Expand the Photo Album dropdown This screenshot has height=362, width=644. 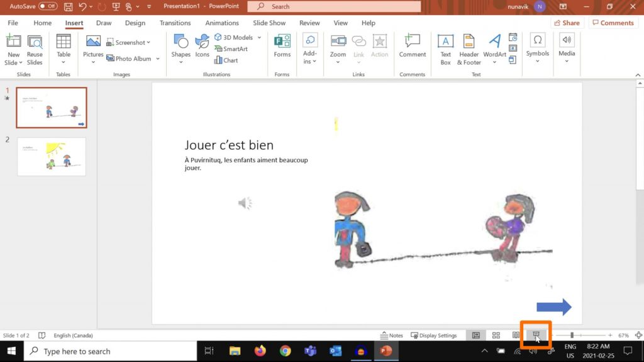coord(157,59)
